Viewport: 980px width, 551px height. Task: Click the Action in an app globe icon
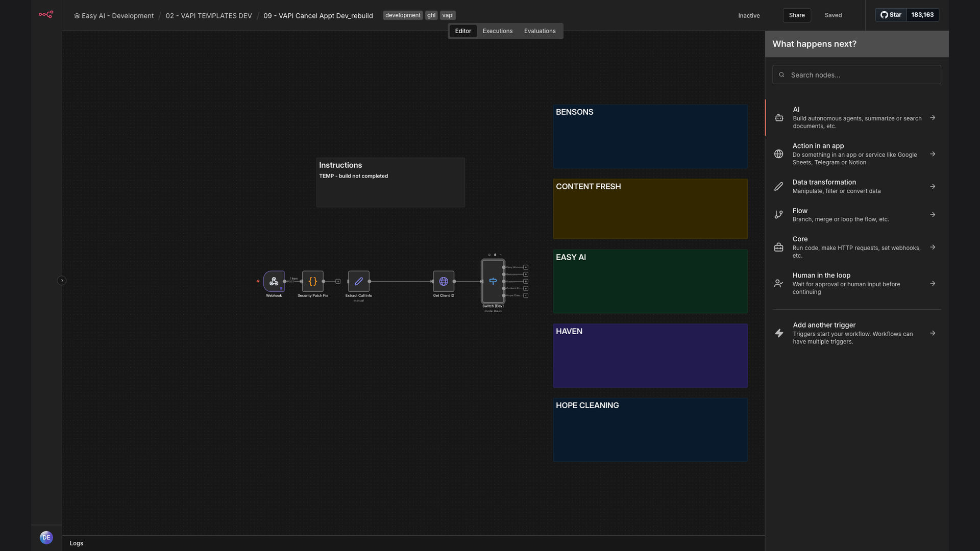(x=778, y=154)
